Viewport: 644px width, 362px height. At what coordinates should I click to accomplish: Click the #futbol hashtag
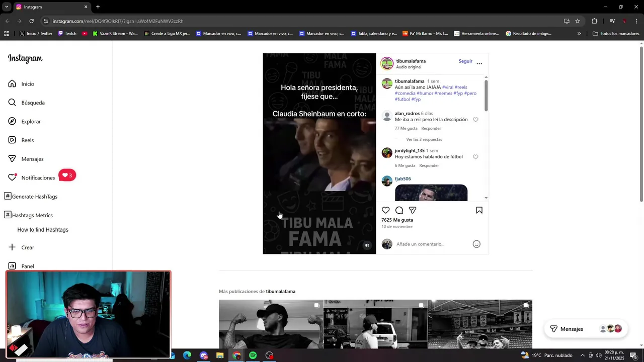coord(402,100)
